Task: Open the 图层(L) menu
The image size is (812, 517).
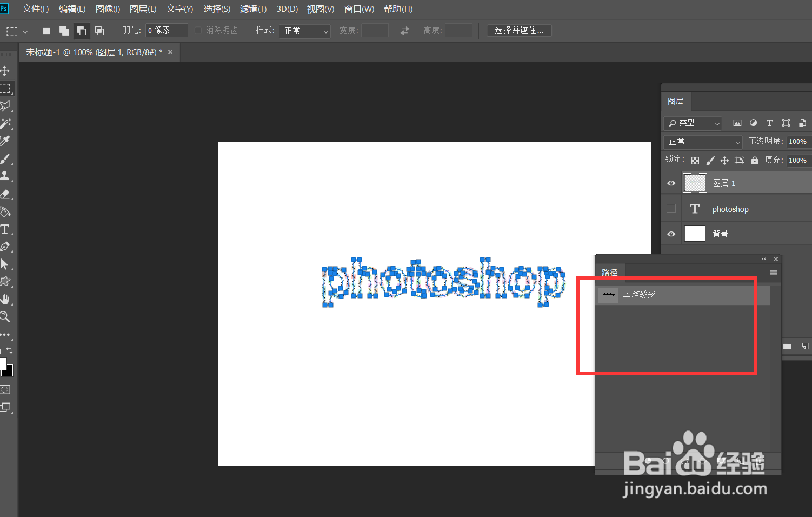Action: pyautogui.click(x=143, y=9)
